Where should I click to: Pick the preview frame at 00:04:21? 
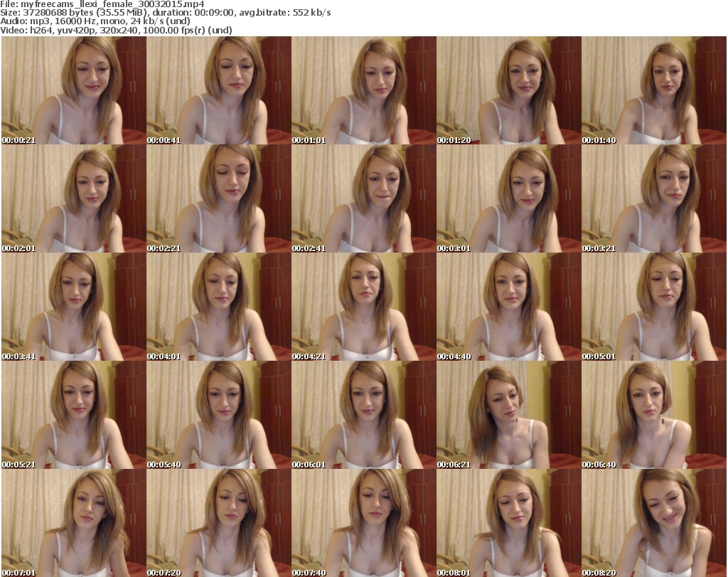pyautogui.click(x=363, y=307)
